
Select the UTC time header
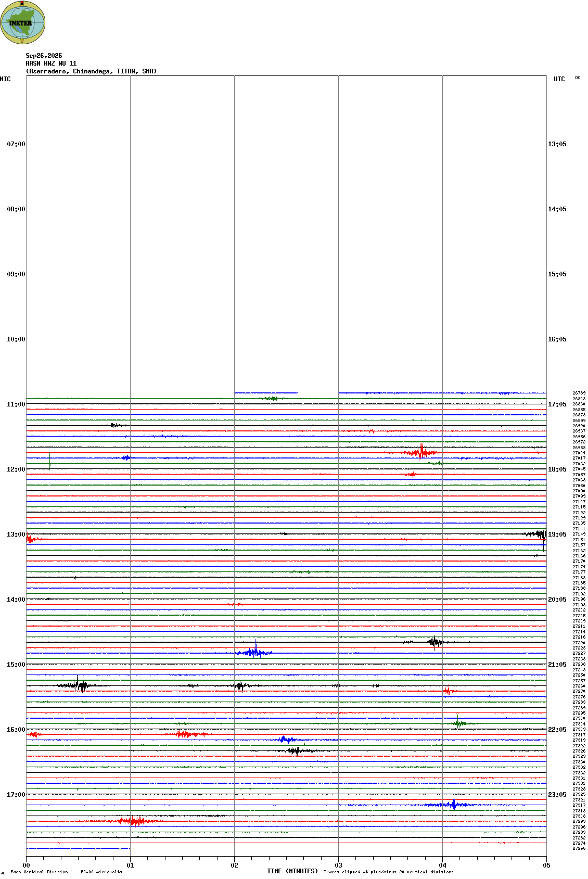(x=559, y=79)
